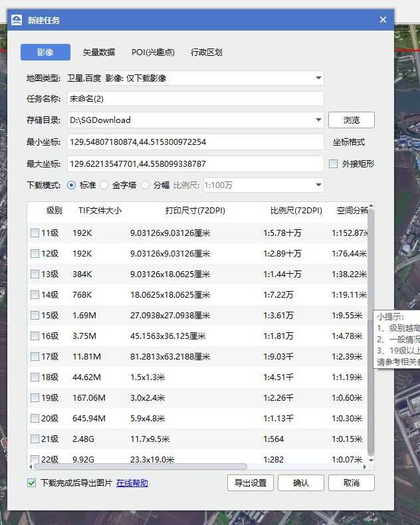The height and width of the screenshot is (525, 420).
Task: Click the 1:564 scale cell
Action: [273, 439]
